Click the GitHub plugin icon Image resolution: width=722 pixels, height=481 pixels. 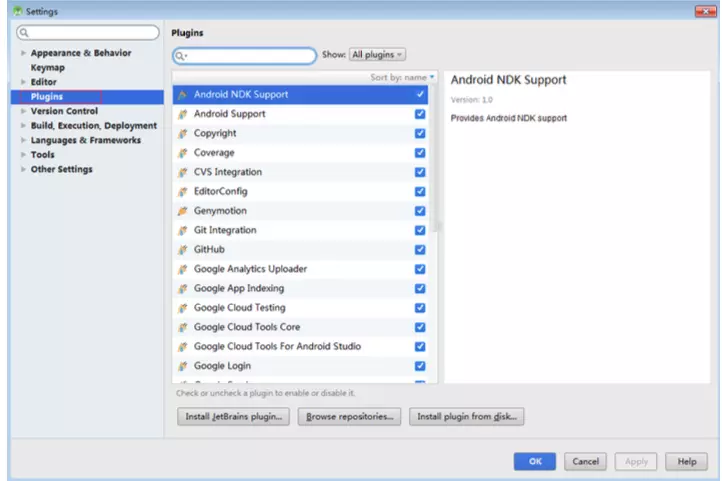pyautogui.click(x=182, y=249)
